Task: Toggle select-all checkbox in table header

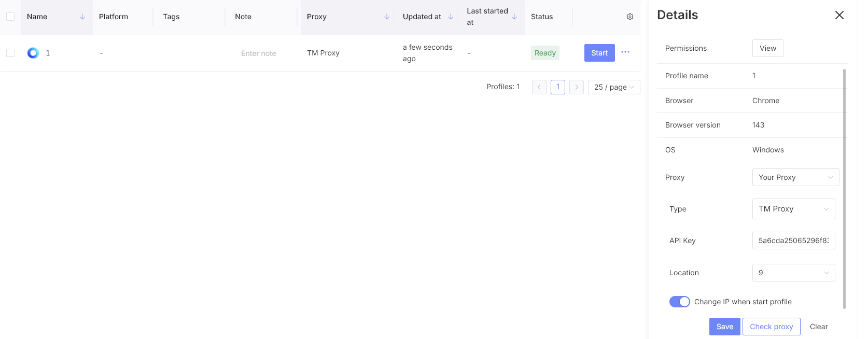Action: click(10, 17)
